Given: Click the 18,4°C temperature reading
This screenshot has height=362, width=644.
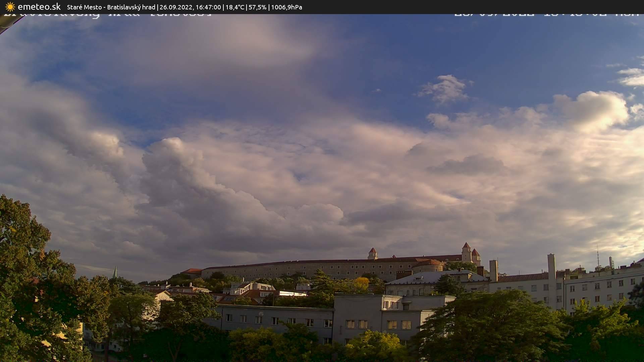Looking at the screenshot, I should (235, 7).
